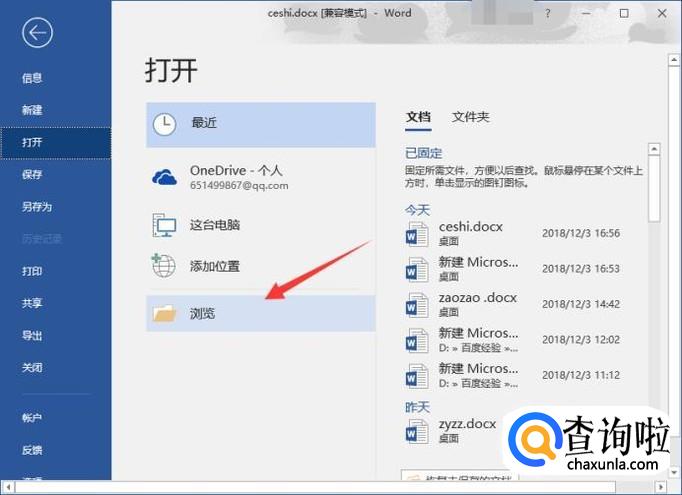The height and width of the screenshot is (495, 682).
Task: Click Word icon of 12:02 新建 Micros file
Action: 417,341
